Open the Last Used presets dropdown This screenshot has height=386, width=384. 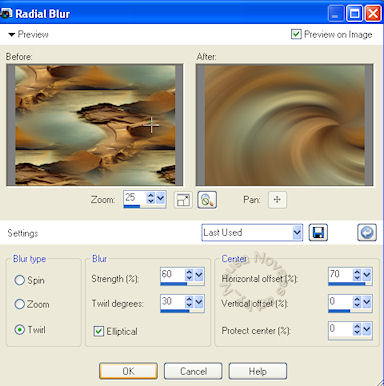297,232
